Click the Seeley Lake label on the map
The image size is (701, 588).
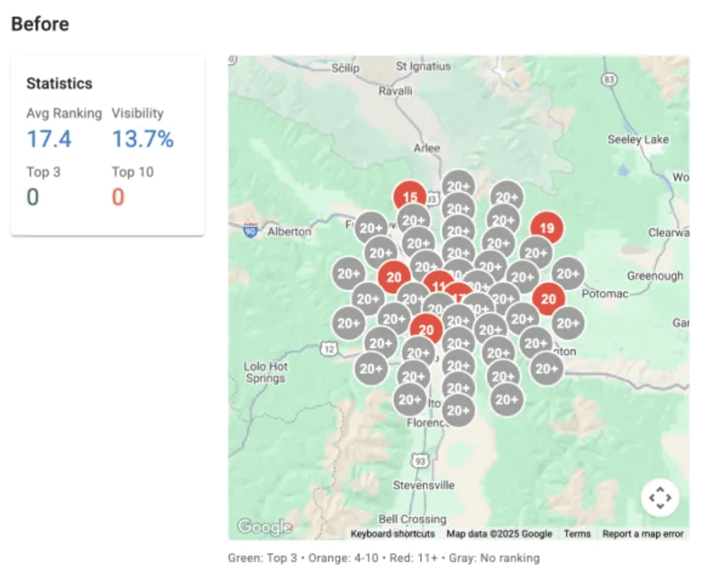(637, 139)
